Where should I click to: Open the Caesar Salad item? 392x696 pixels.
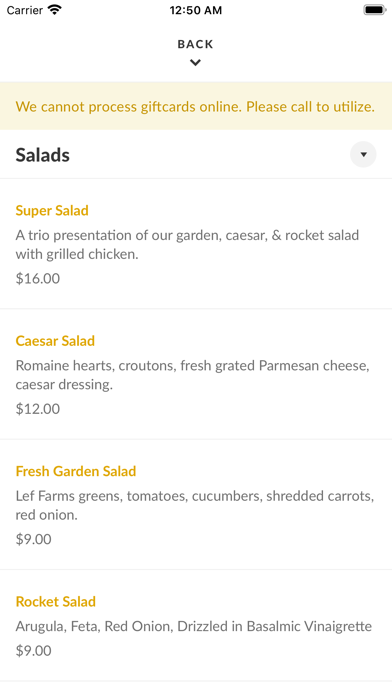pyautogui.click(x=196, y=374)
